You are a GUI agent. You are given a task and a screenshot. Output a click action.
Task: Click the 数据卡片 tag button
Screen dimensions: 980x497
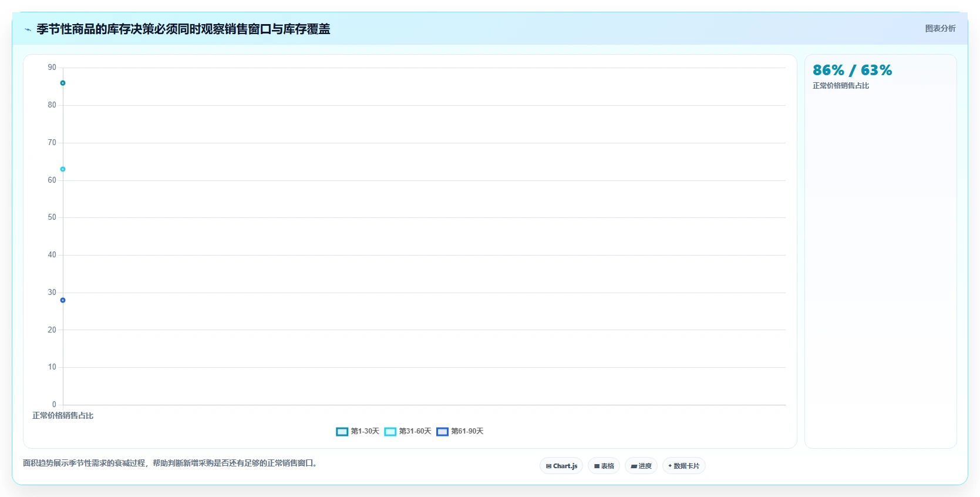[683, 466]
